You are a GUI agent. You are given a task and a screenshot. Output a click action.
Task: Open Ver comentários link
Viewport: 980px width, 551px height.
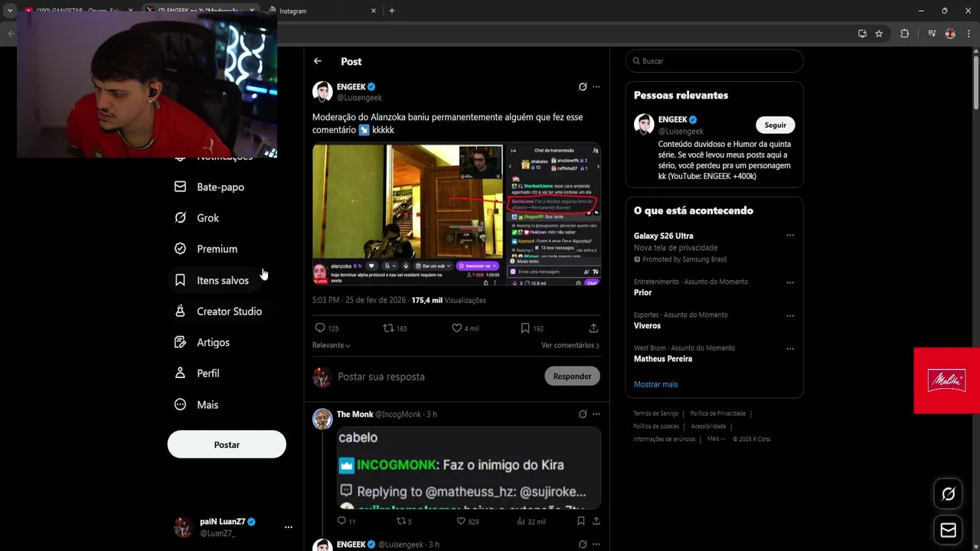click(570, 345)
